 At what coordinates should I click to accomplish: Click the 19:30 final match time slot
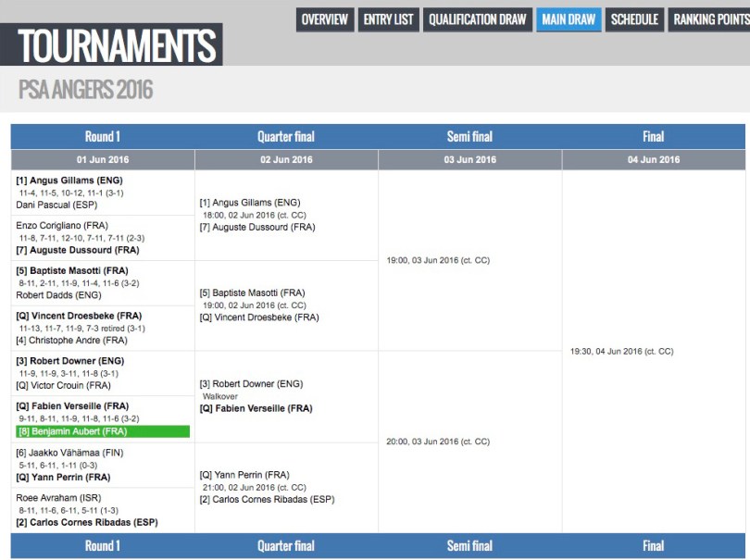pyautogui.click(x=622, y=351)
